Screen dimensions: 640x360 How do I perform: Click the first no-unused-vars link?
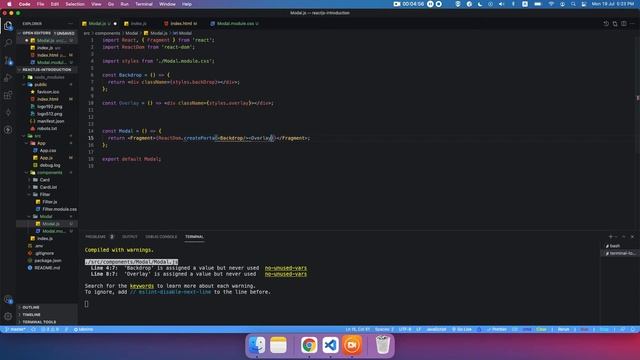[x=286, y=268]
